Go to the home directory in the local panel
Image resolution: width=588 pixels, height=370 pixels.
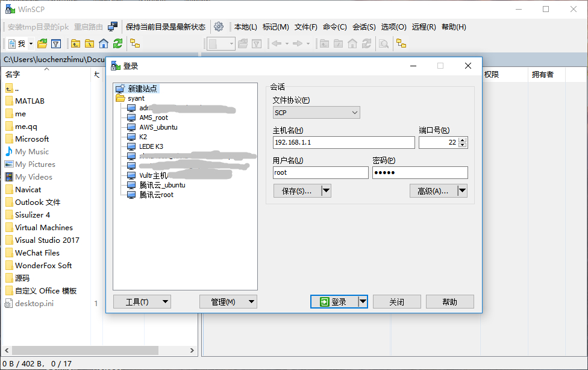(104, 44)
